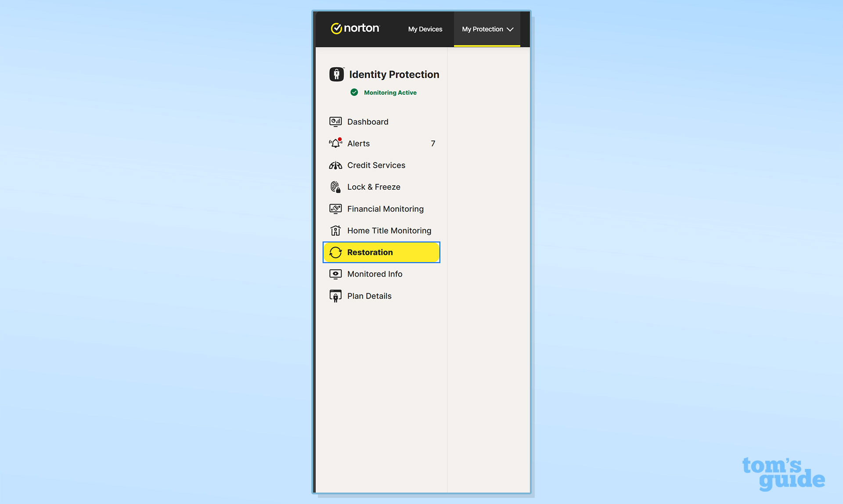The width and height of the screenshot is (843, 504).
Task: Click the Monitoring Active status text
Action: pyautogui.click(x=390, y=93)
